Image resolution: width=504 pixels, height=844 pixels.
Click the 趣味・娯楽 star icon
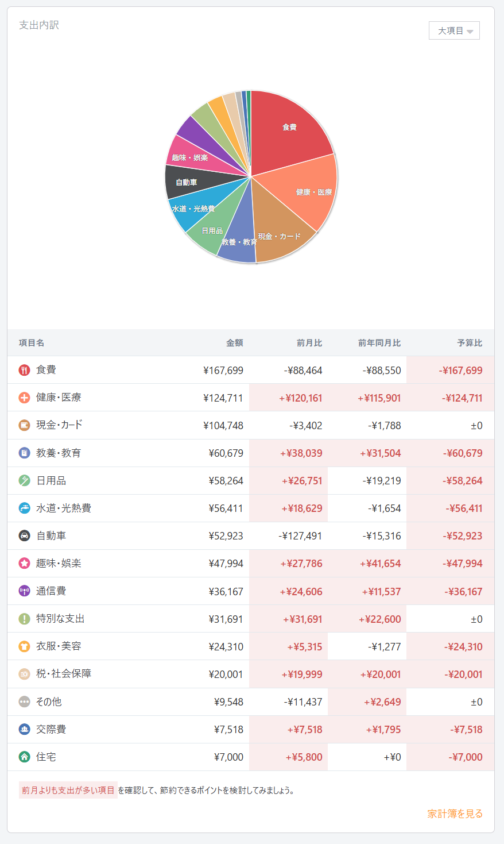click(24, 563)
